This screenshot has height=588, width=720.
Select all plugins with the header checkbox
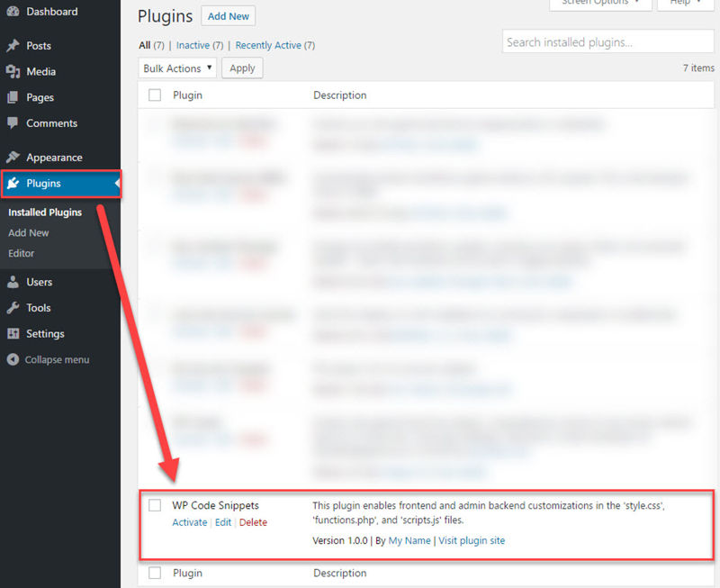(154, 95)
